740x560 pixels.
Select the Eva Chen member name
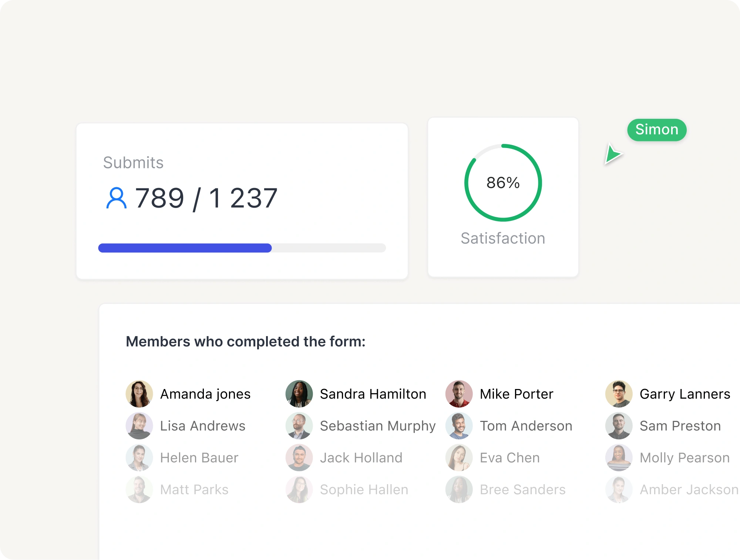[x=510, y=458]
